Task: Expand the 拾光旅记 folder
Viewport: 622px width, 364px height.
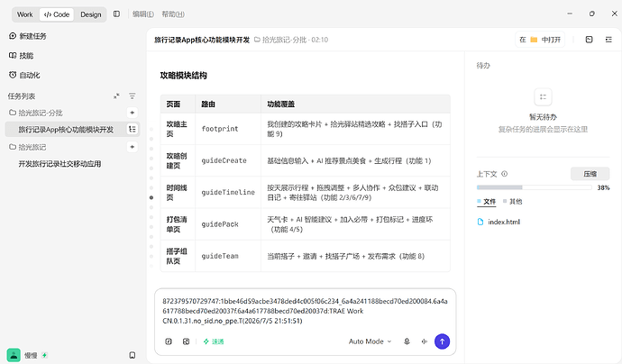Action: pyautogui.click(x=28, y=147)
